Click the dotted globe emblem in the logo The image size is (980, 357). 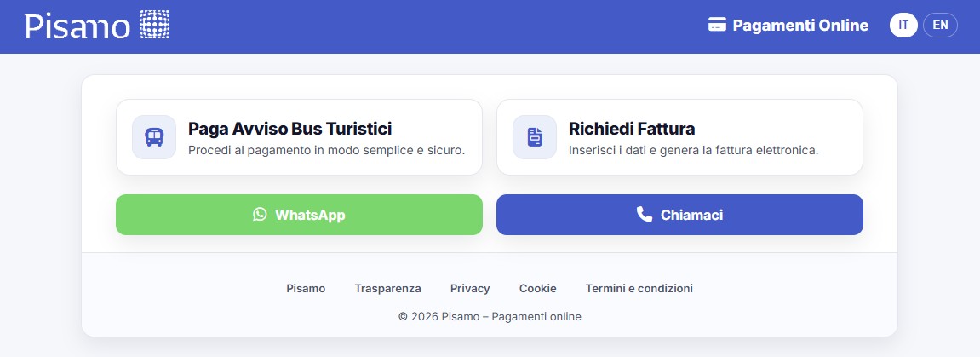[154, 26]
